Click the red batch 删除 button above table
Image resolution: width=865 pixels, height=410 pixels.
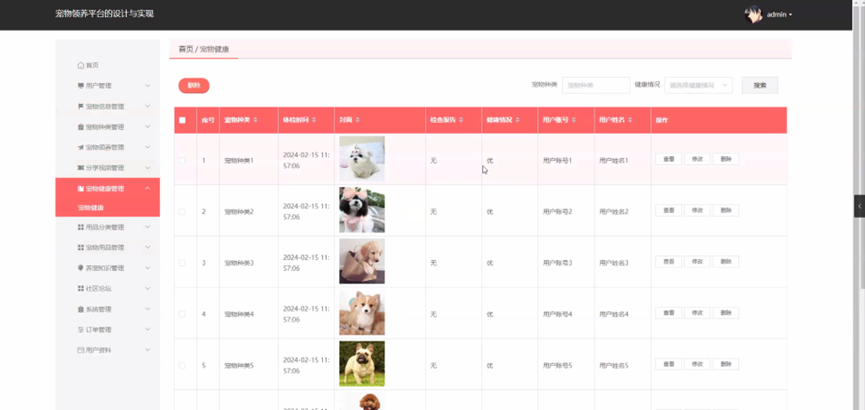(194, 86)
